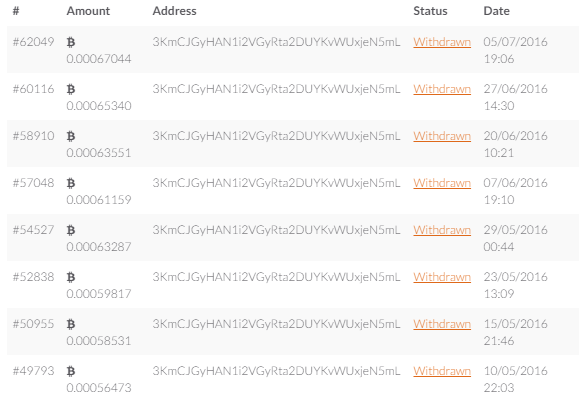This screenshot has width=588, height=402.
Task: Open Withdrawn status of #58910
Action: pyautogui.click(x=442, y=136)
